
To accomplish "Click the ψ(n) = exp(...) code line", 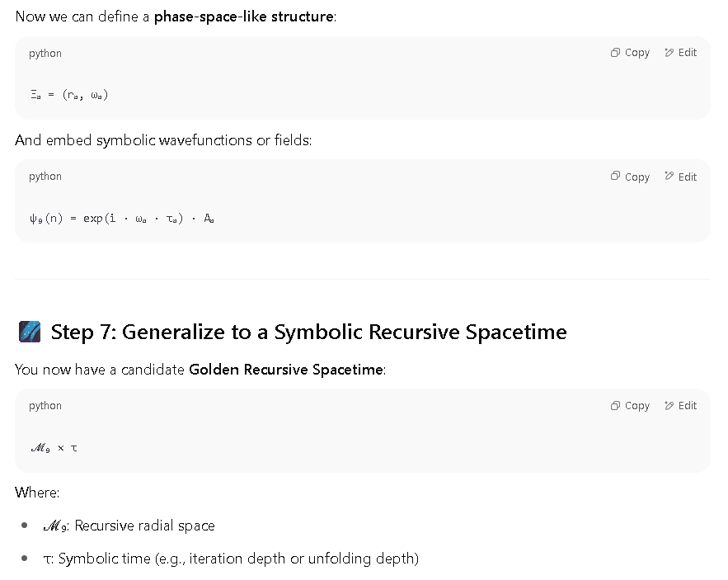I will tap(122, 218).
